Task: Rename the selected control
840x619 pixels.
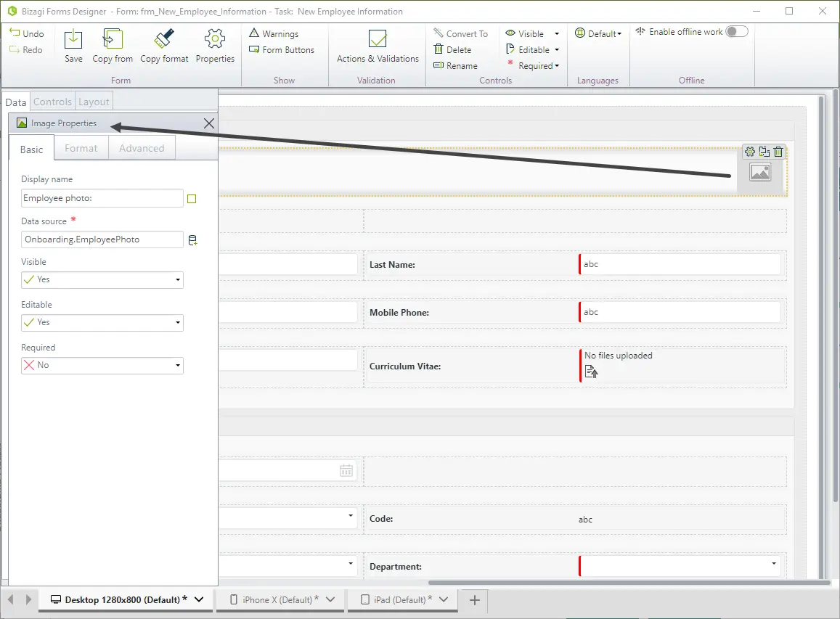Action: pos(455,66)
